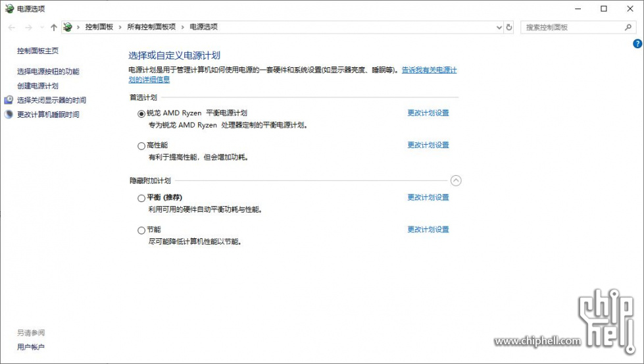Close the Power Options window

click(630, 9)
